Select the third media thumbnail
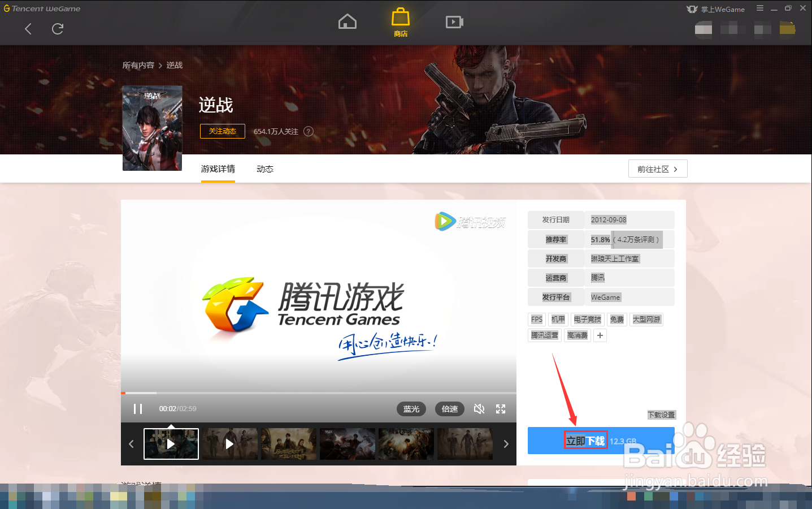 pos(289,444)
